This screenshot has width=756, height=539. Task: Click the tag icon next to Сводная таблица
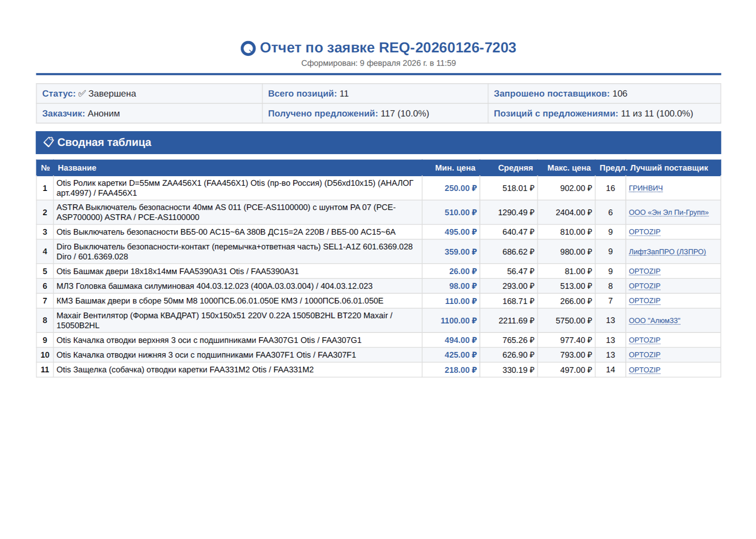click(x=48, y=142)
